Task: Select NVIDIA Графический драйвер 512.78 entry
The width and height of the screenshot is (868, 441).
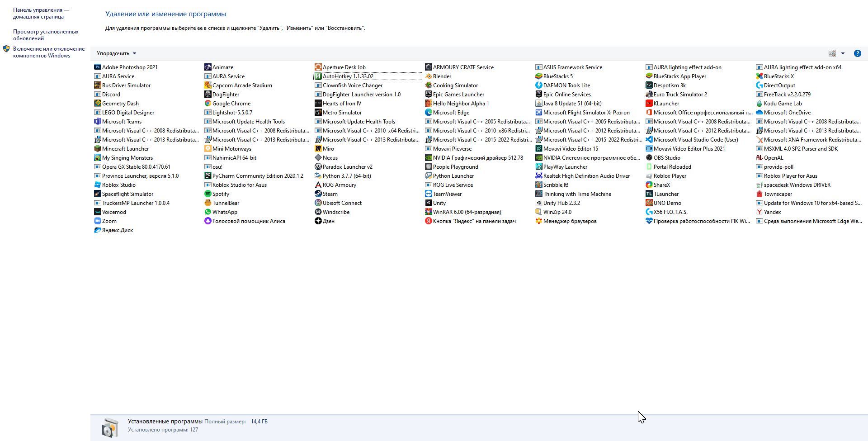Action: (474, 158)
